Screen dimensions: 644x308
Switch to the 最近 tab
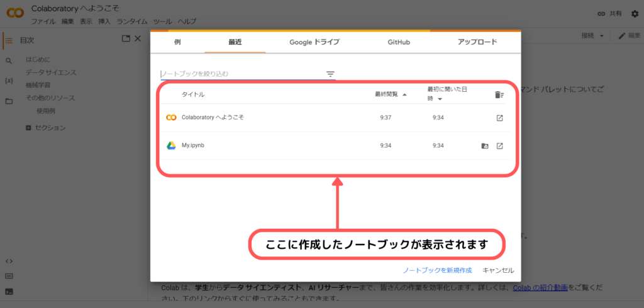tap(235, 42)
